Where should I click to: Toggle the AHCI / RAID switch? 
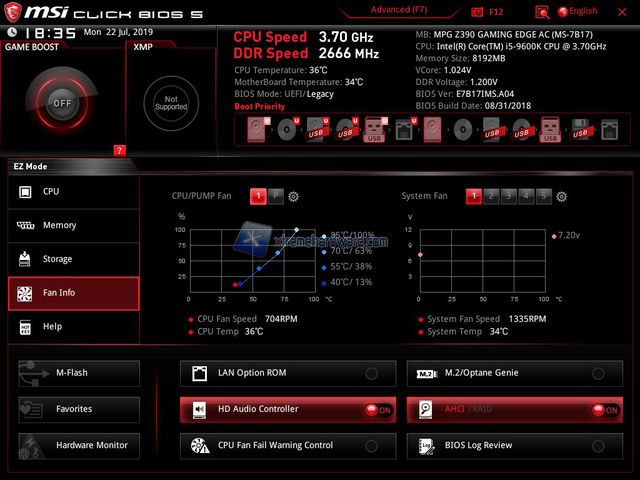[x=604, y=409]
